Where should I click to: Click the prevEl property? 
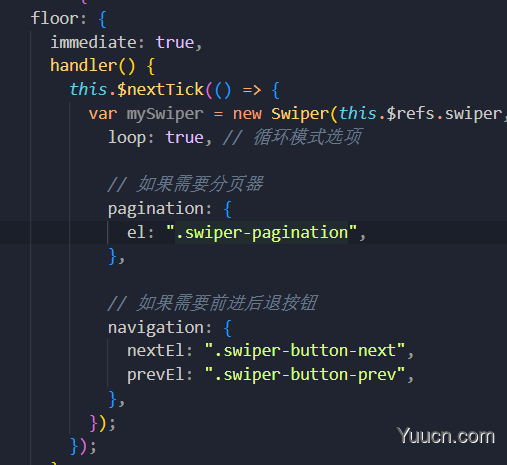point(155,375)
